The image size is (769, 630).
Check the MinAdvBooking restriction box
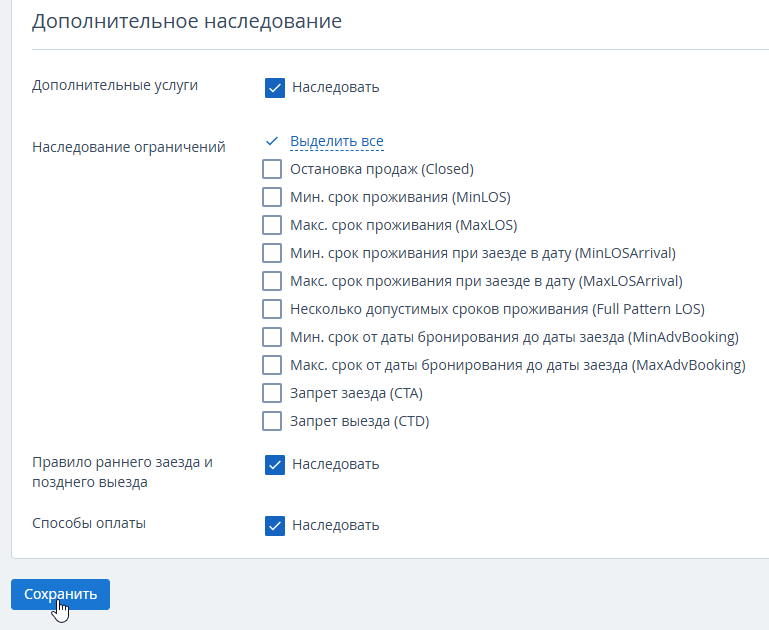coord(272,337)
